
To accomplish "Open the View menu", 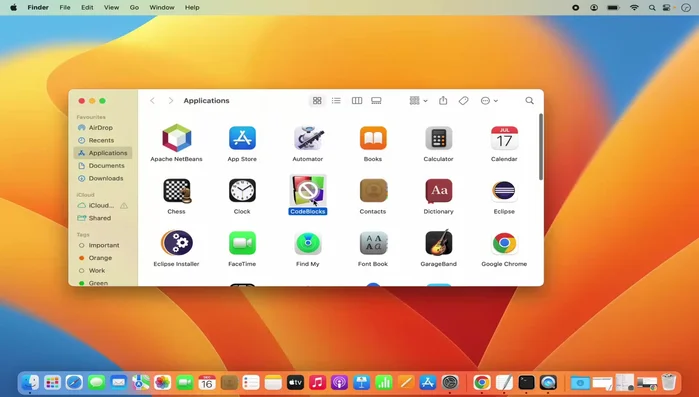I will [x=111, y=8].
